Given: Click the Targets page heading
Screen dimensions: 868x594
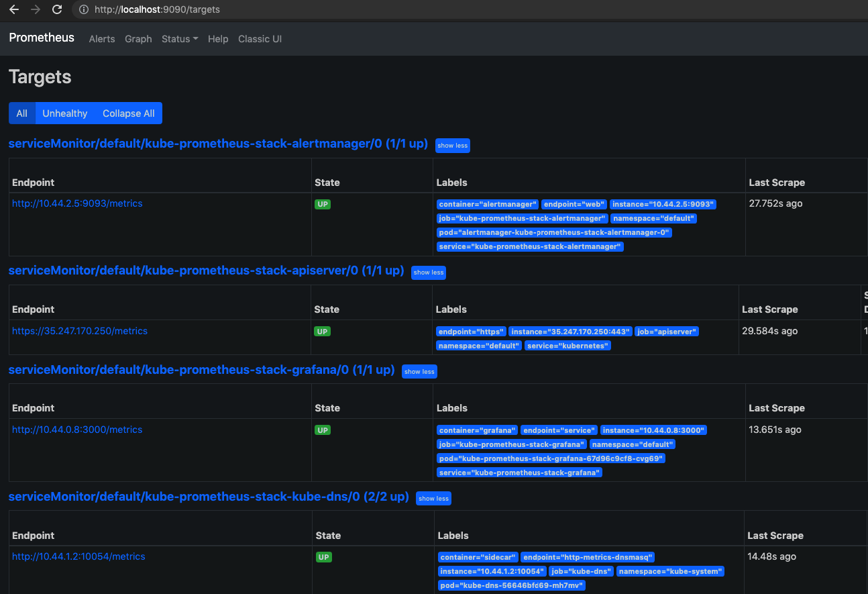Looking at the screenshot, I should pyautogui.click(x=40, y=77).
